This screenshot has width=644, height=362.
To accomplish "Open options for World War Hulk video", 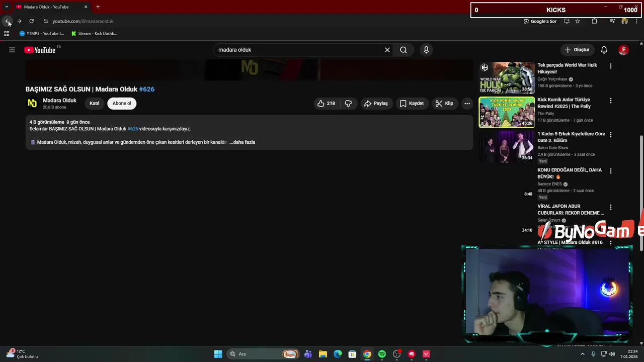I will (x=611, y=66).
